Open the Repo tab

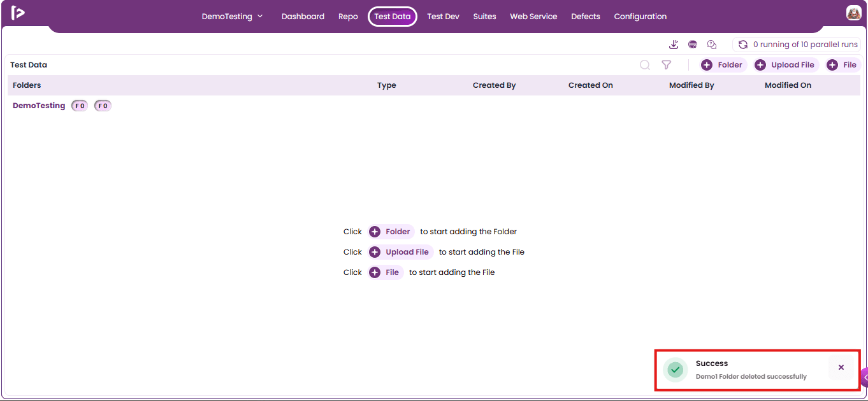pyautogui.click(x=348, y=17)
